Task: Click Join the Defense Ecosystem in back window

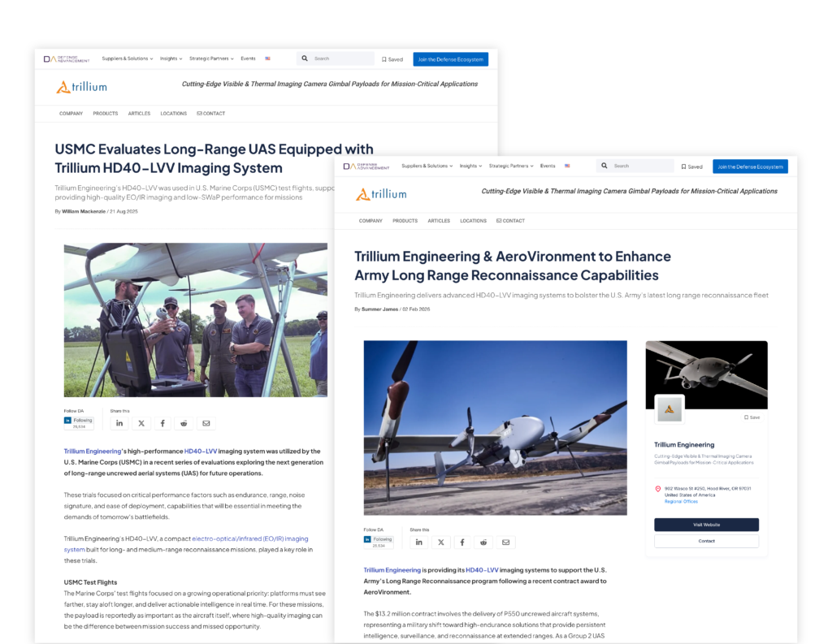Action: coord(450,59)
